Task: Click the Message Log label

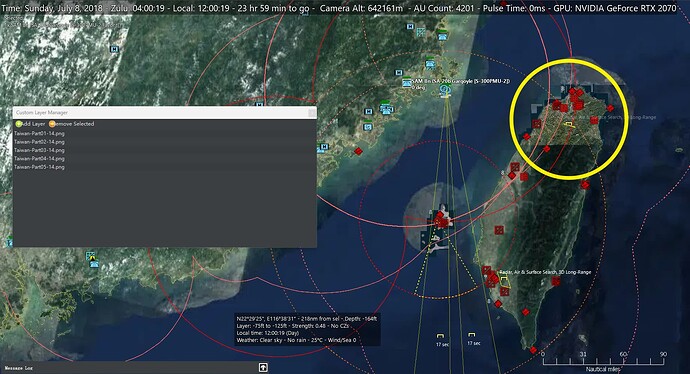Action: (18, 368)
